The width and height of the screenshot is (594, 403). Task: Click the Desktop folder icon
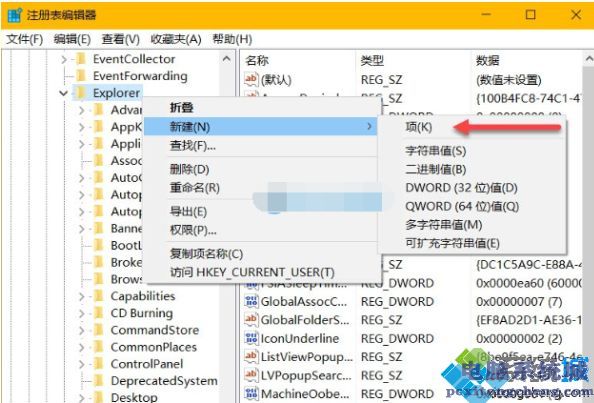[98, 397]
